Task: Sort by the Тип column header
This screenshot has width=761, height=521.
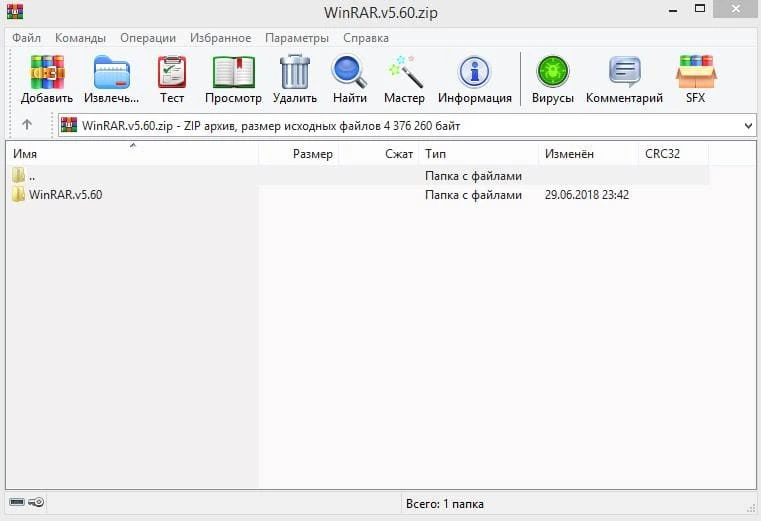Action: [479, 154]
